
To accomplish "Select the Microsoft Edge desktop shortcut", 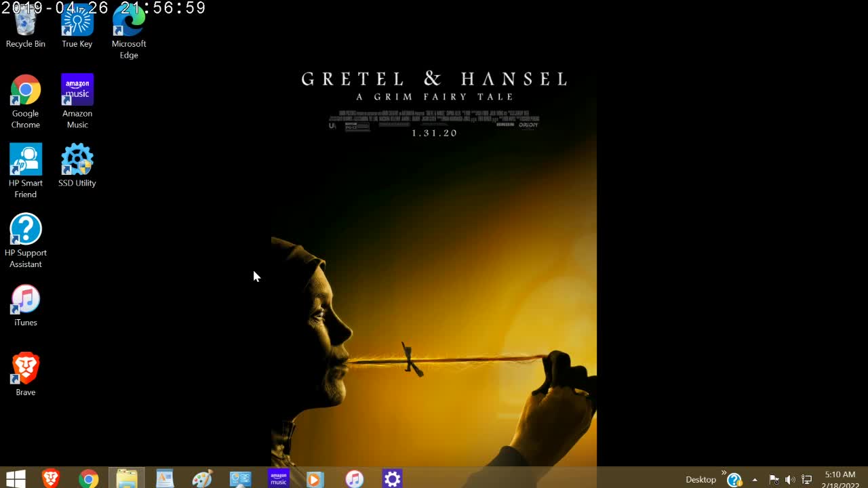I will click(129, 33).
